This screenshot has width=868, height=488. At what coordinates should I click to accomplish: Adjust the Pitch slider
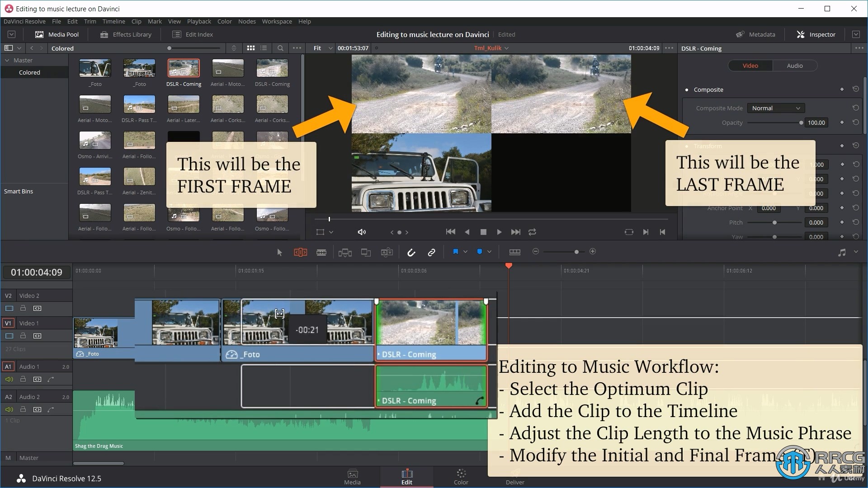pyautogui.click(x=775, y=222)
